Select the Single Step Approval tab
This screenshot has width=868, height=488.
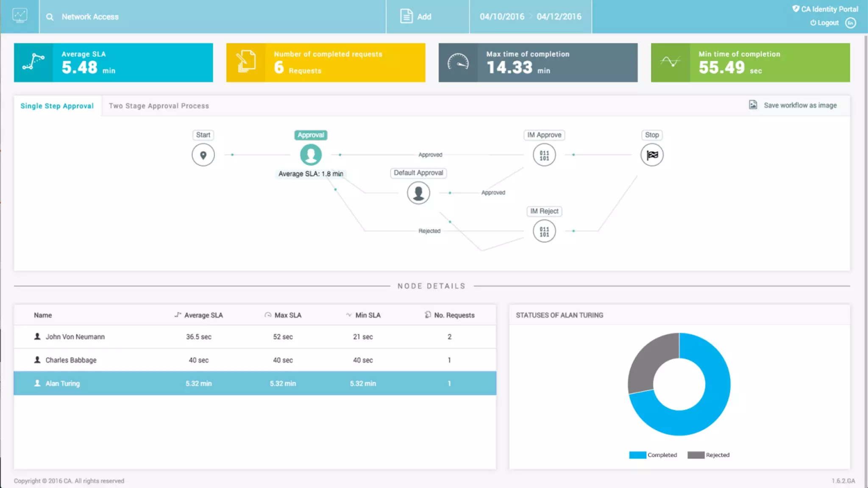pyautogui.click(x=57, y=106)
